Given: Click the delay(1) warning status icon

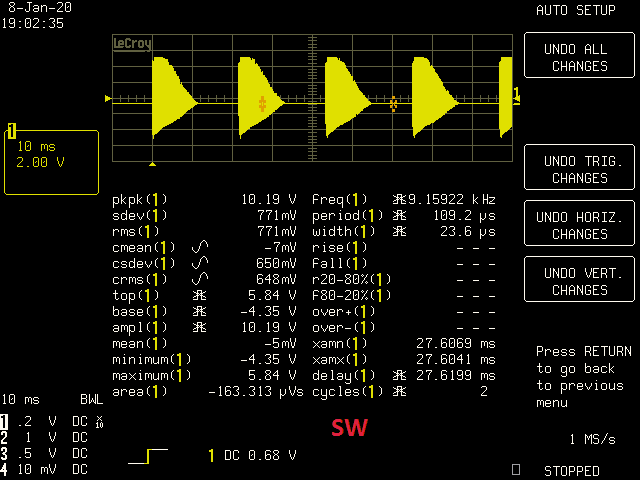Looking at the screenshot, I should tap(399, 375).
